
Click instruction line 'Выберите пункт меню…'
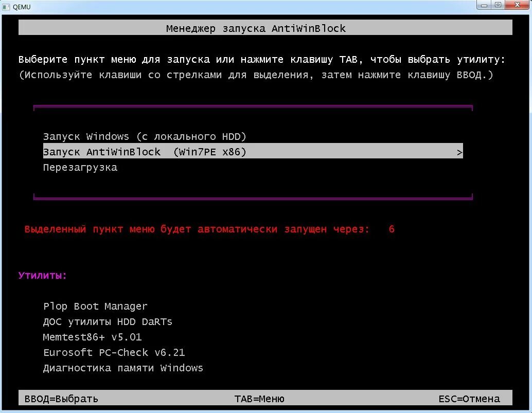[x=261, y=60]
